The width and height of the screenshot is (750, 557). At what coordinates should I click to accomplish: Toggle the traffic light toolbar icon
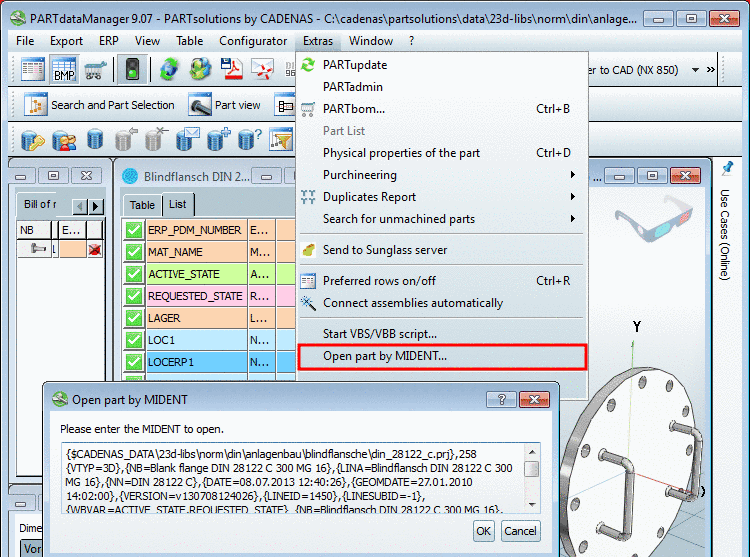point(132,69)
